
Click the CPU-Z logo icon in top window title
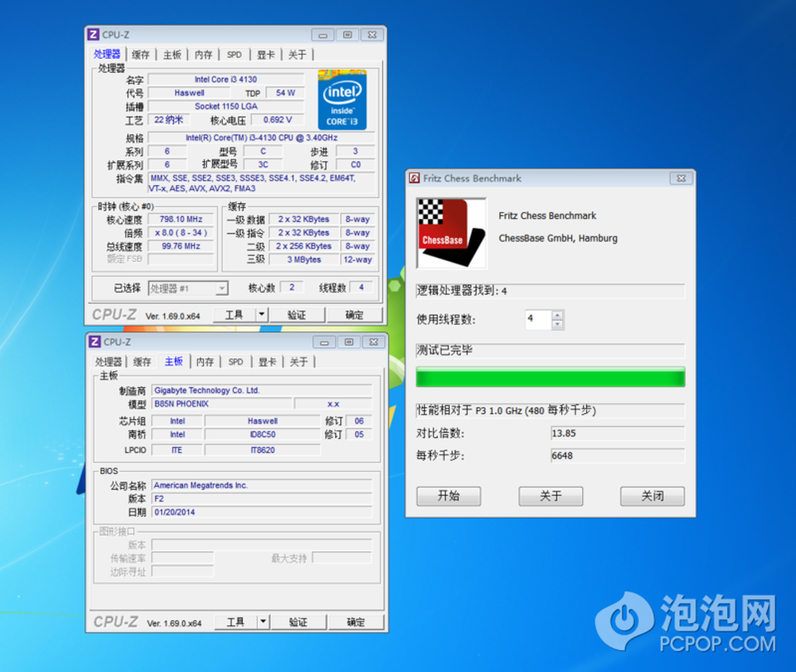tap(93, 34)
